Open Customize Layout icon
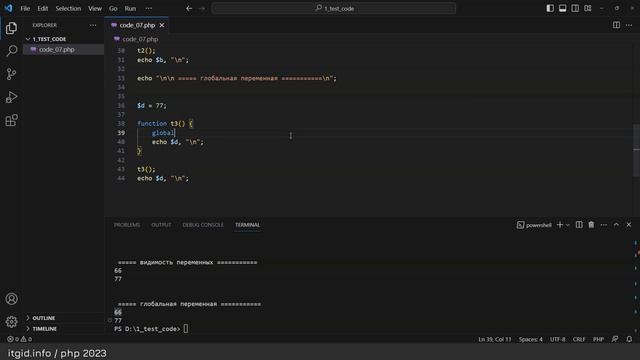Screen dimensions: 640x360 [x=588, y=8]
